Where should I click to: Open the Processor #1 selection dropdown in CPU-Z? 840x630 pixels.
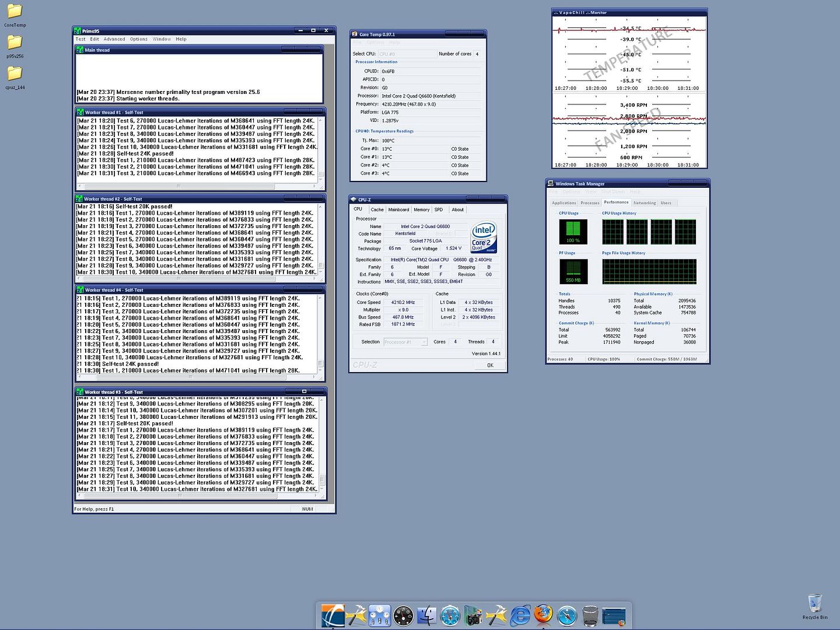point(405,342)
